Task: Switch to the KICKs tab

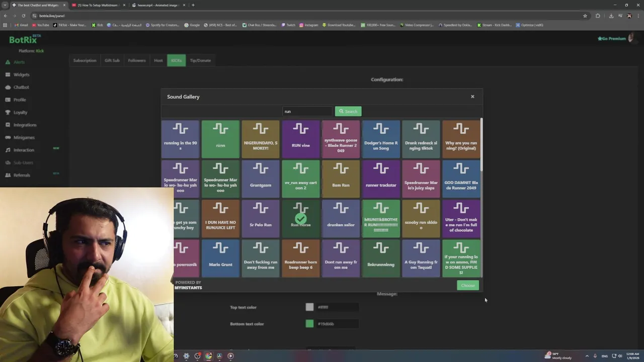Action: point(176,60)
